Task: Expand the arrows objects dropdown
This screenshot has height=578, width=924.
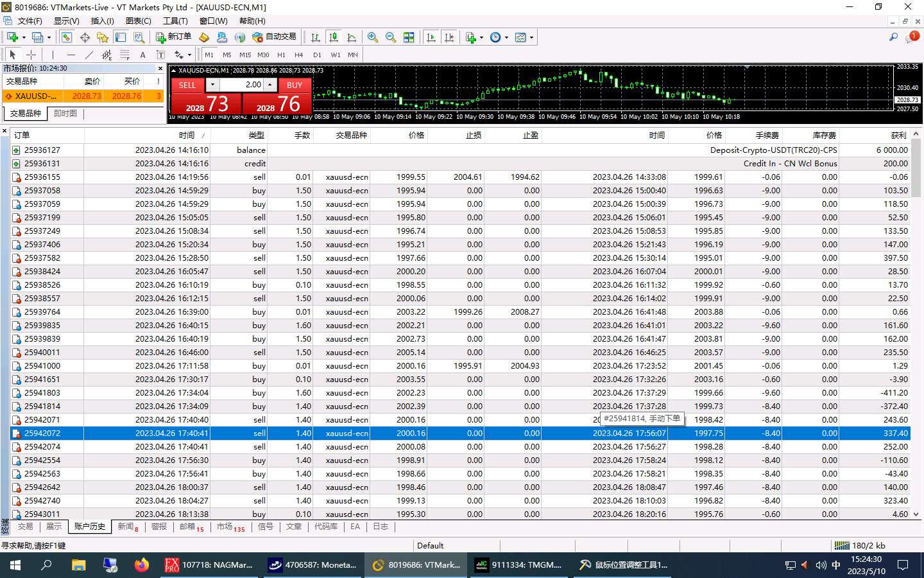Action: coord(189,55)
